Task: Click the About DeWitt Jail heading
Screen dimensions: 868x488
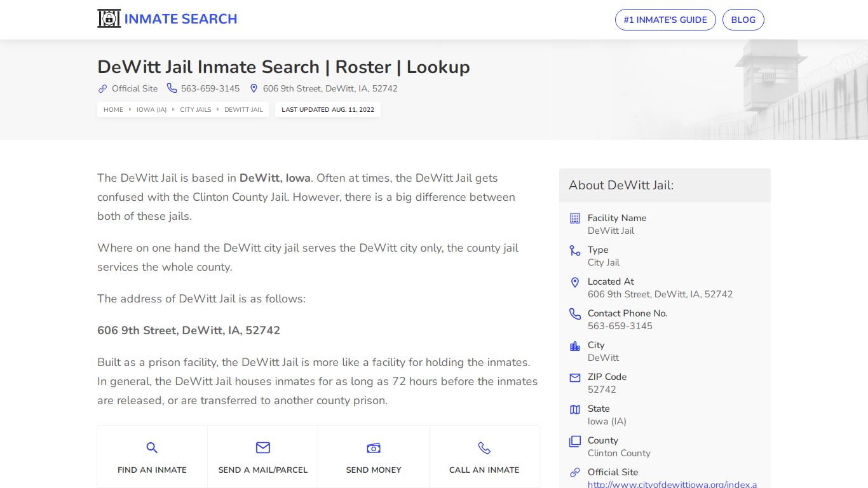Action: pos(621,185)
